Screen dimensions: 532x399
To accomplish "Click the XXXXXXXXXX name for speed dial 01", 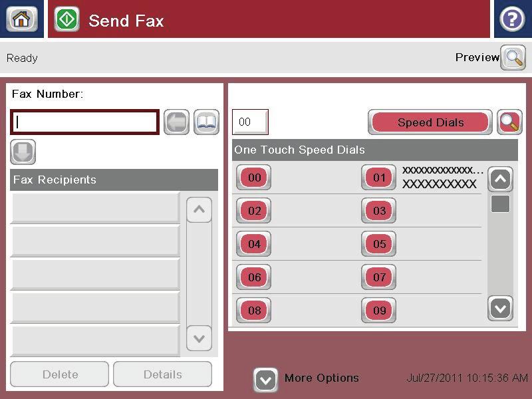I will [440, 184].
